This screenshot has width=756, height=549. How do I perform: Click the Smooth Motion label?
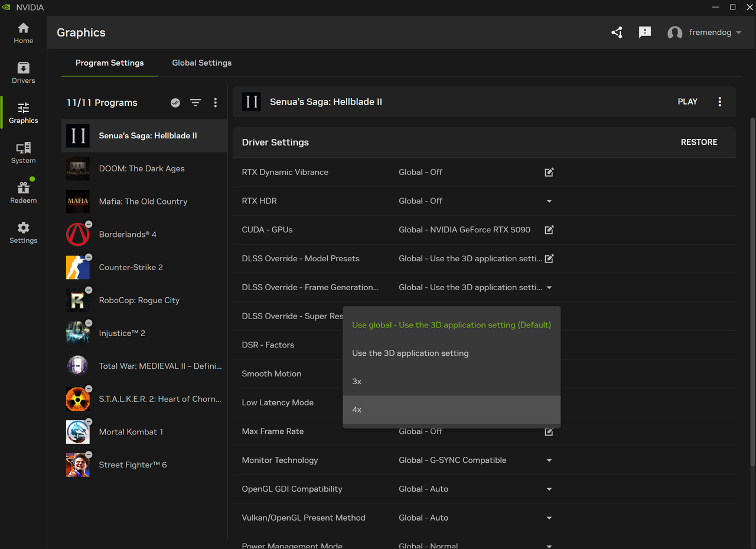click(272, 373)
